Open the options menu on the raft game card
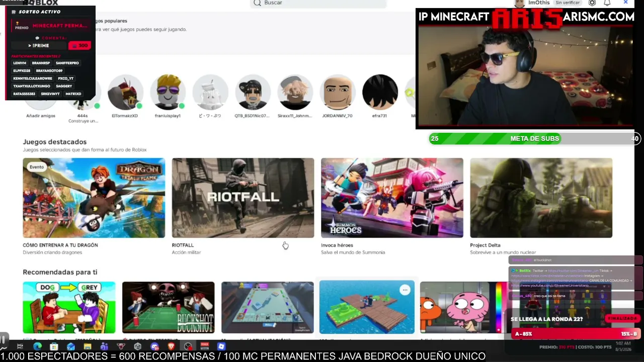Screen dimensions: 644x362 tap(405, 290)
